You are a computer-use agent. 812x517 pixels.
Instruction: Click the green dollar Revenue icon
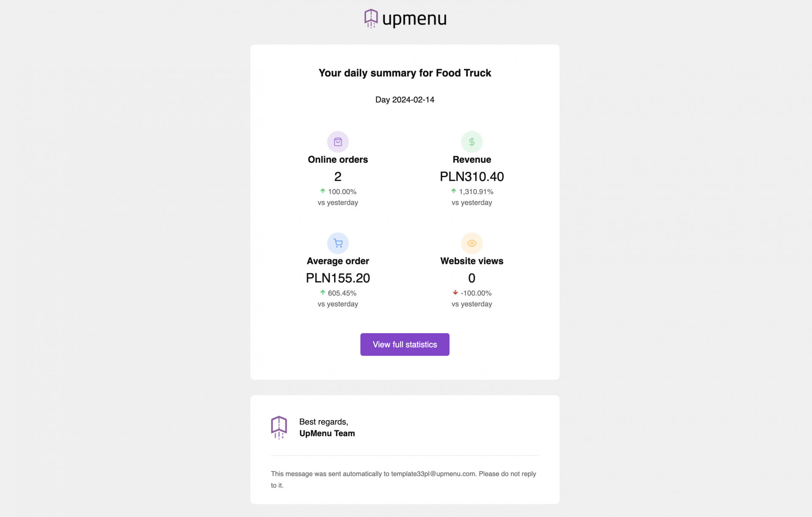click(472, 142)
